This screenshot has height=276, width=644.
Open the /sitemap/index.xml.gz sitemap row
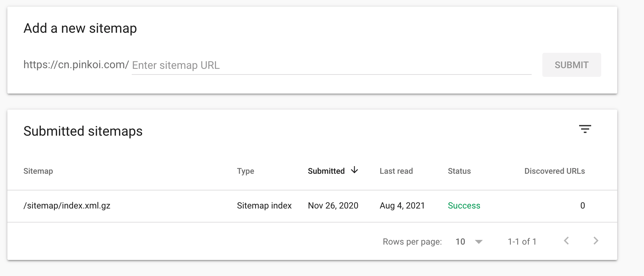coord(67,205)
